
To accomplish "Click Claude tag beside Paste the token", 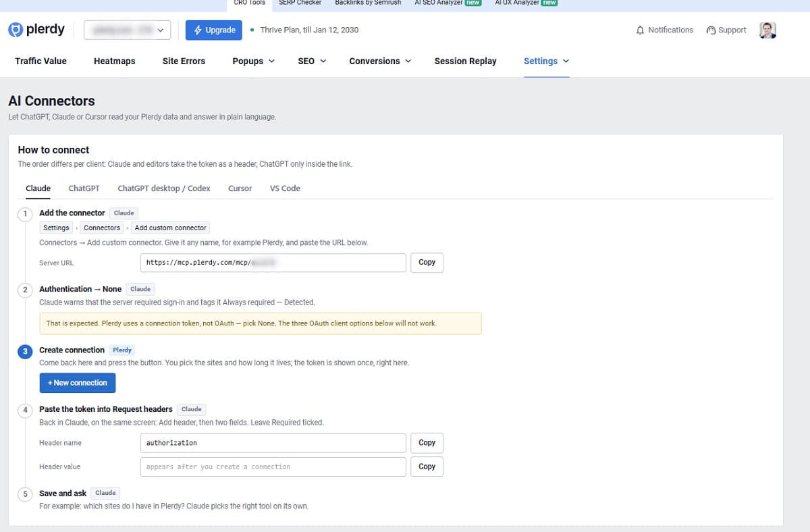I will [192, 409].
